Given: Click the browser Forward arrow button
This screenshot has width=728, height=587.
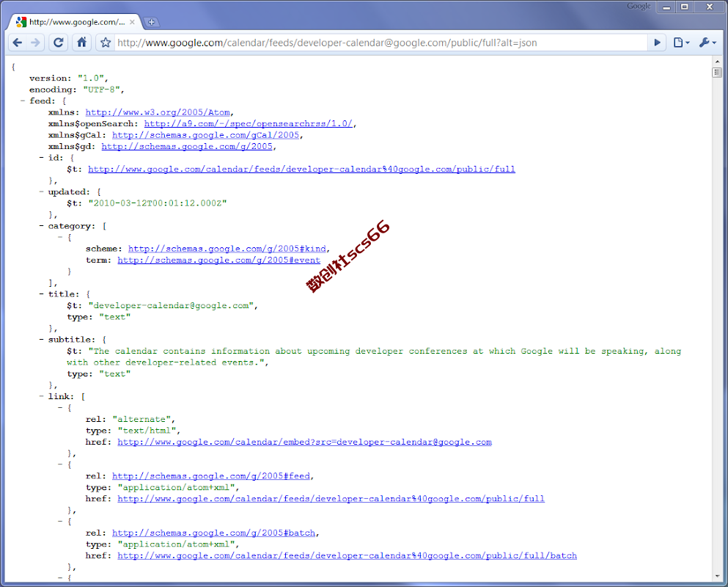Looking at the screenshot, I should (x=35, y=43).
